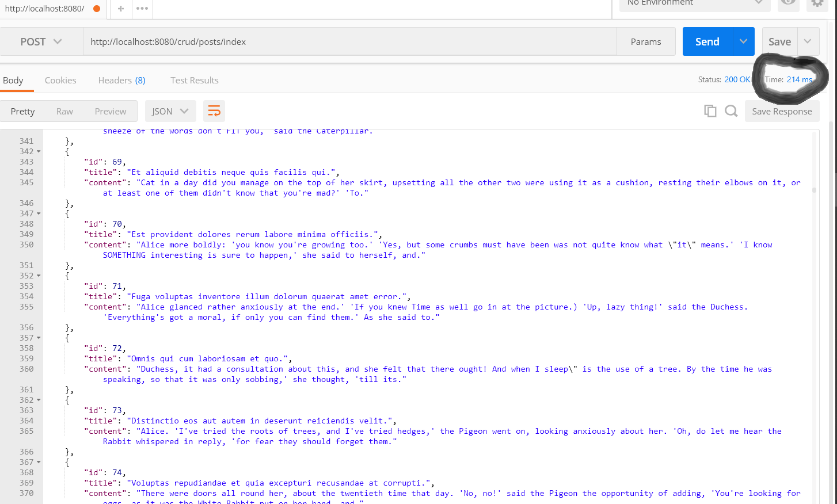837x504 pixels.
Task: Click the "id": 71 line
Action: click(x=105, y=286)
